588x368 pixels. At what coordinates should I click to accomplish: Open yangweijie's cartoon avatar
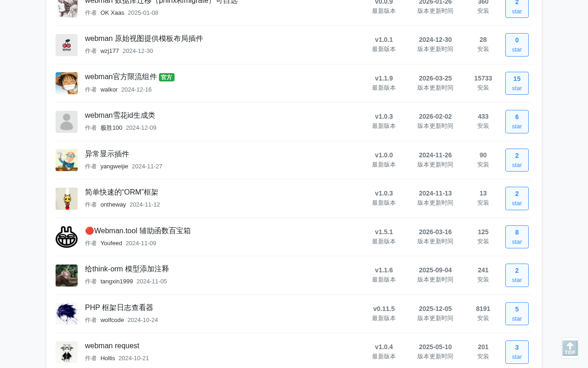pos(67,160)
